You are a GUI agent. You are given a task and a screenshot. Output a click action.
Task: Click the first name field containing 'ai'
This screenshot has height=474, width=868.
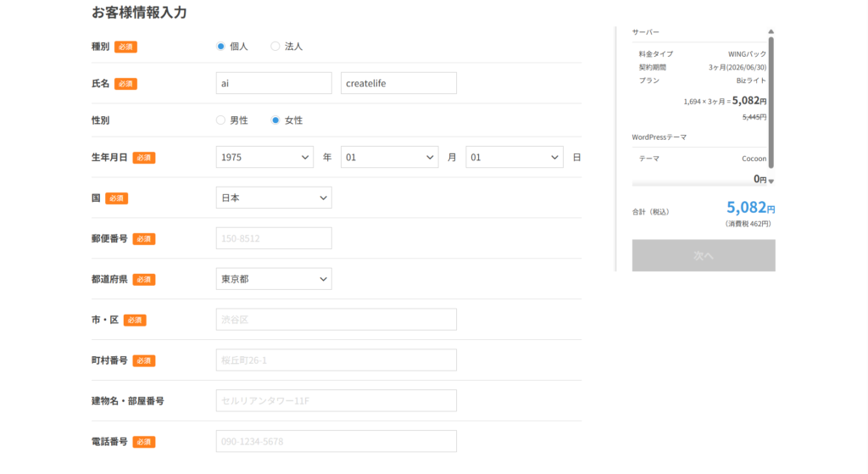(x=274, y=83)
